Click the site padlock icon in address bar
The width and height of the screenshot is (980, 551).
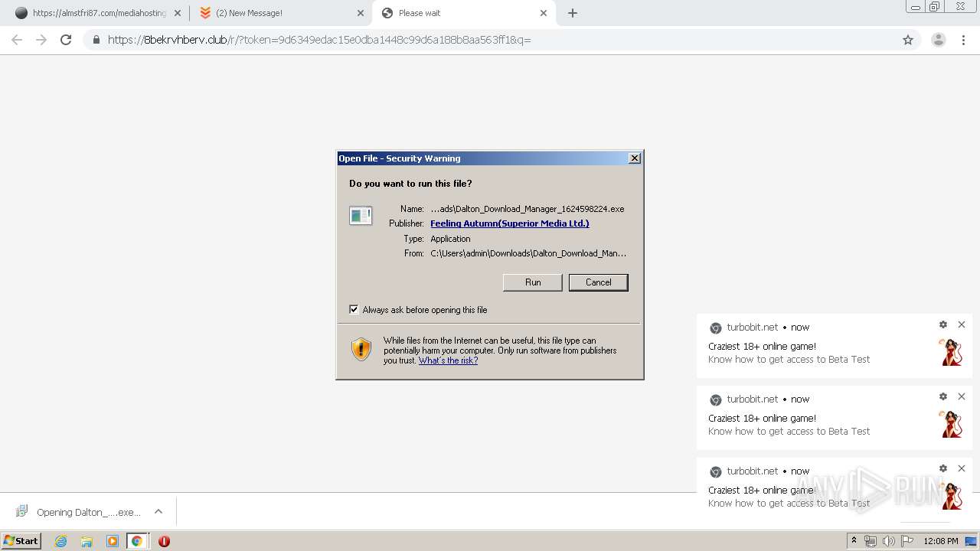tap(96, 40)
